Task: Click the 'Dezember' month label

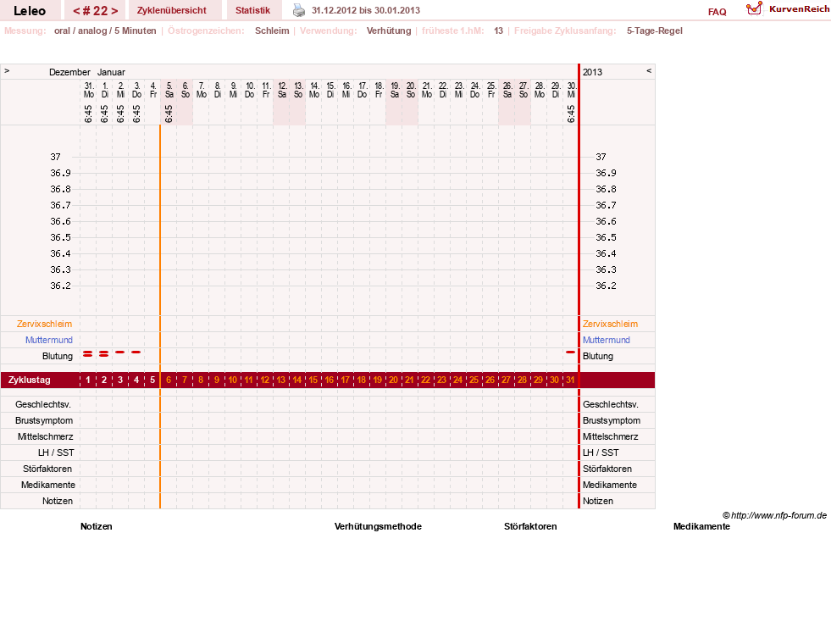Action: 69,72
